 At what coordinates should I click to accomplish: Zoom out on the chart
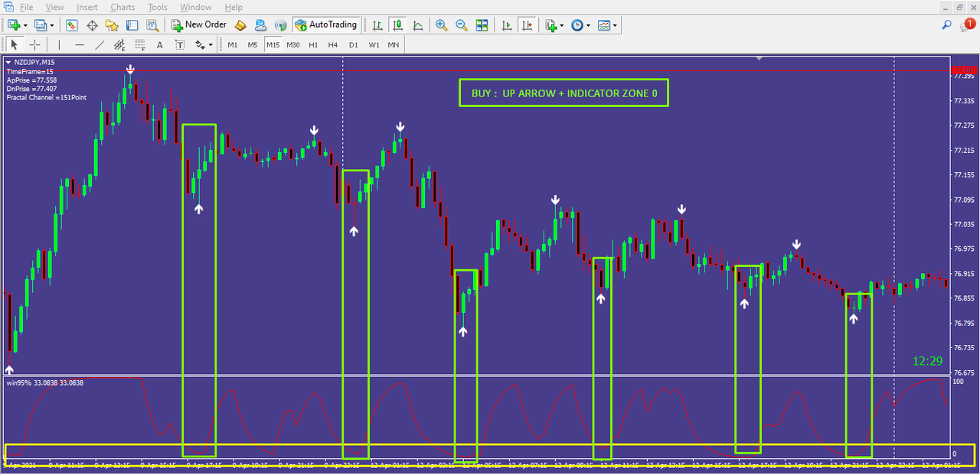[x=462, y=24]
